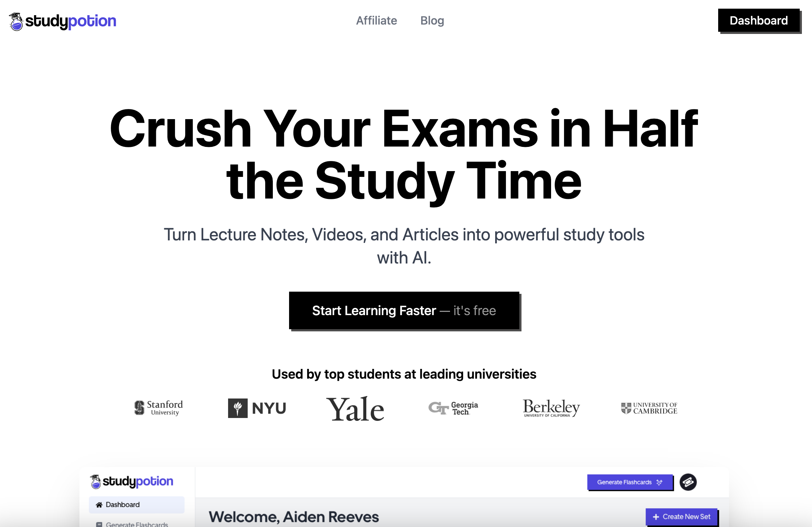Click the Welcome Aiden Reeves user area

tap(296, 515)
